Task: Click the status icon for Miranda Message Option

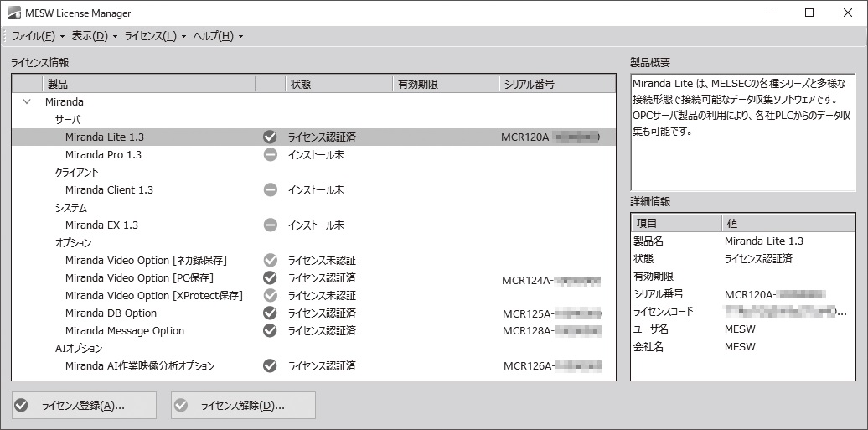Action: click(x=270, y=330)
